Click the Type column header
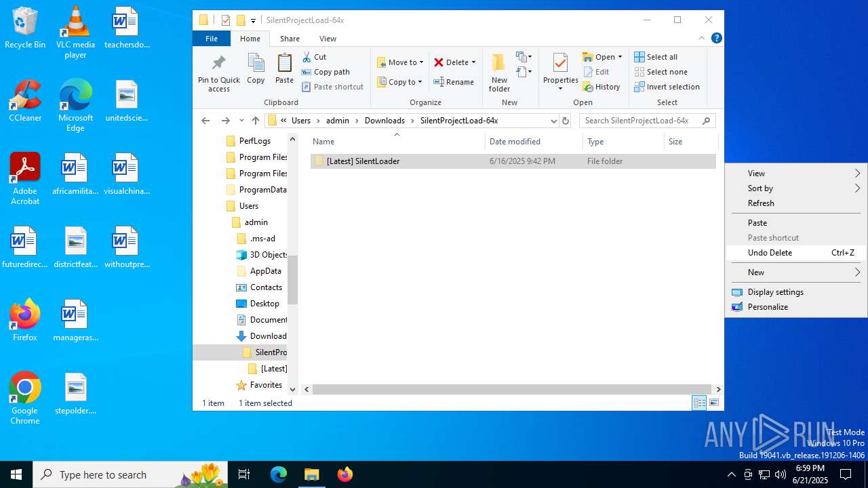Image resolution: width=868 pixels, height=488 pixels. (623, 142)
